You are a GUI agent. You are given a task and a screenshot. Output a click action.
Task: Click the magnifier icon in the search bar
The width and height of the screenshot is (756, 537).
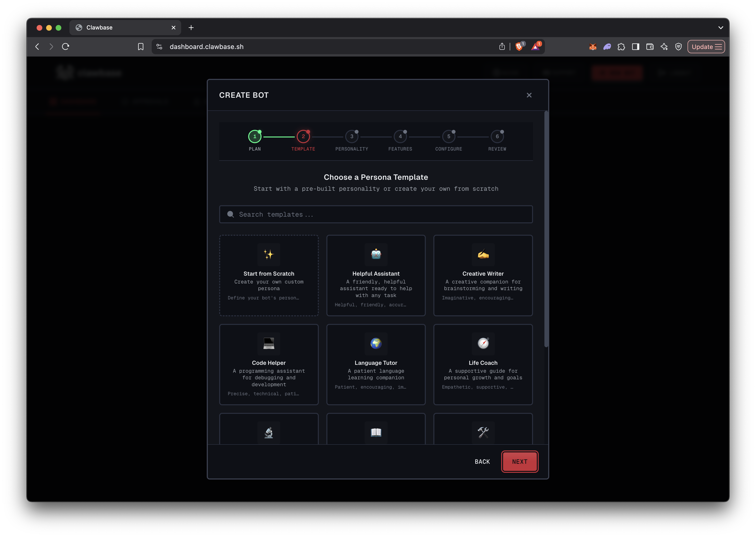230,214
